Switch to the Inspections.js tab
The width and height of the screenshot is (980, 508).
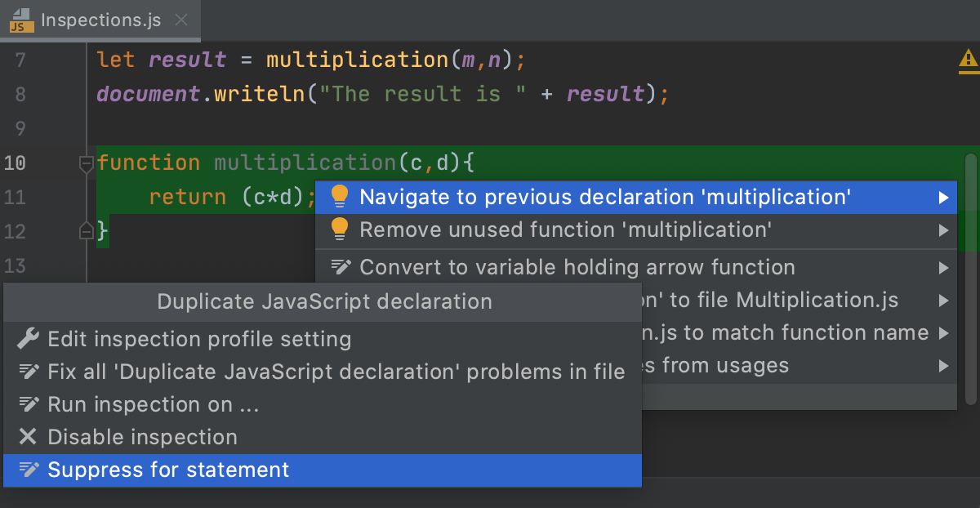(x=100, y=20)
